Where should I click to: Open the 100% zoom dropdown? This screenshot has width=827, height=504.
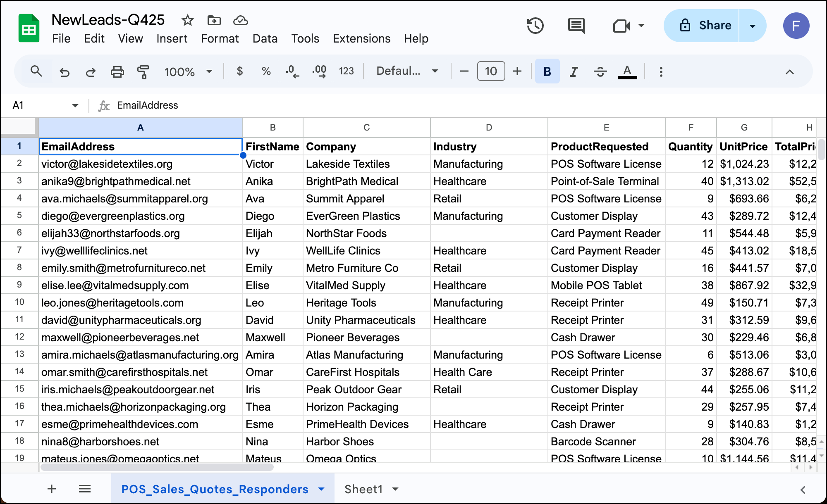(188, 71)
